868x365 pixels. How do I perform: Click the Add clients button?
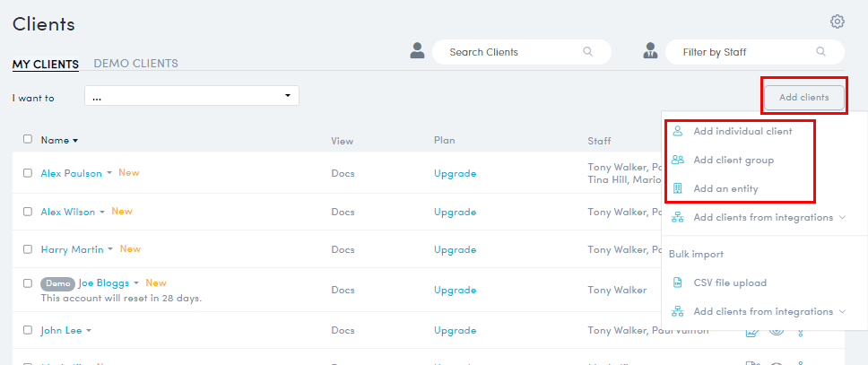coord(803,97)
